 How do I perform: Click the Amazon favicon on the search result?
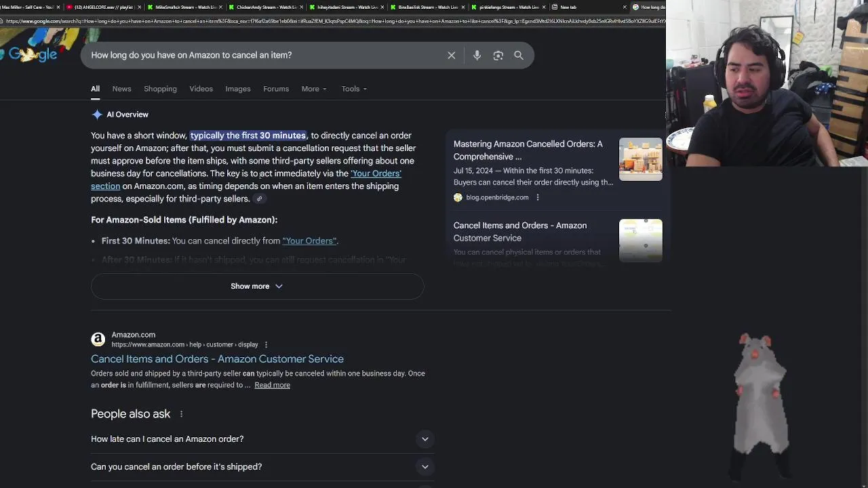pos(98,339)
